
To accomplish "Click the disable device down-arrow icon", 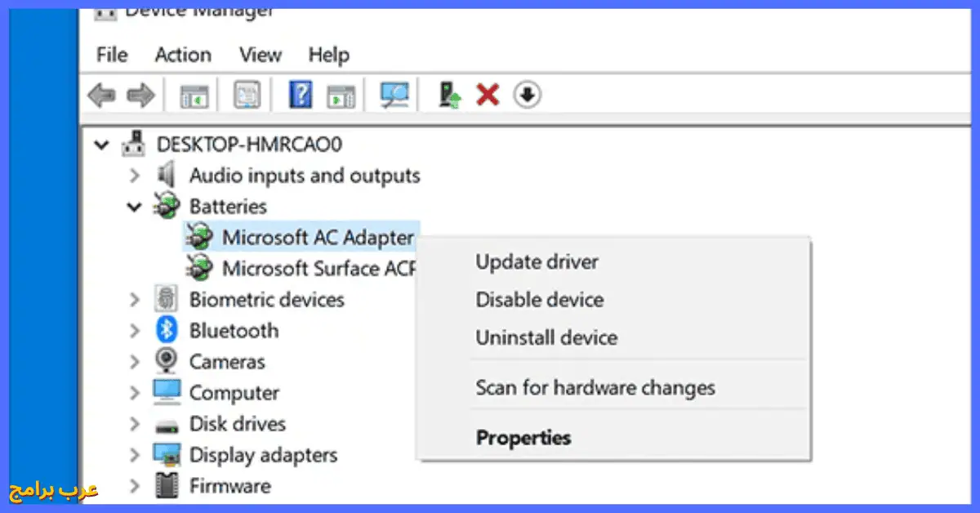I will point(528,96).
